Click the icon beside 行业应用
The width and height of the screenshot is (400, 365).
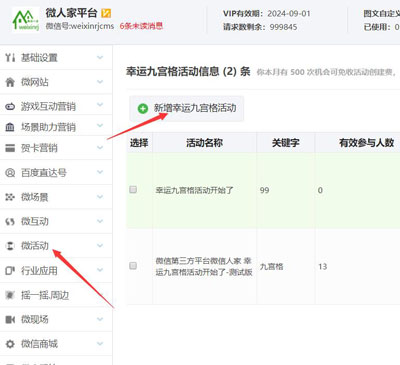pyautogui.click(x=10, y=271)
